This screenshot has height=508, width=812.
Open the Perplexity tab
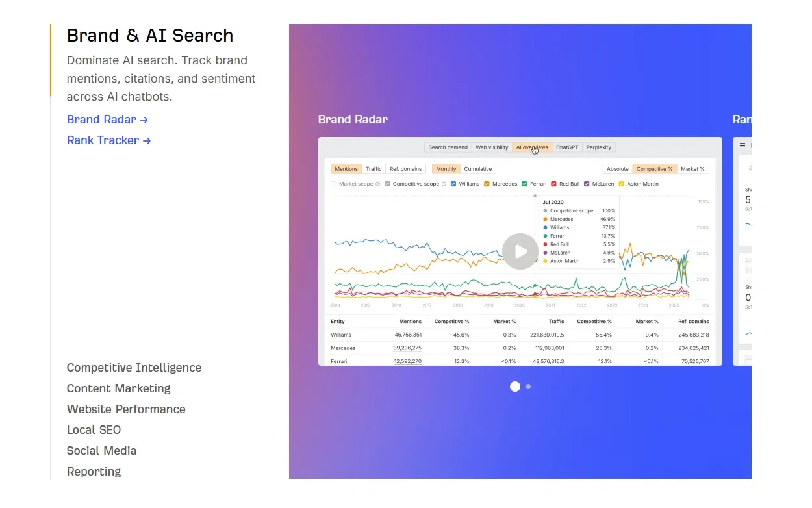(598, 147)
